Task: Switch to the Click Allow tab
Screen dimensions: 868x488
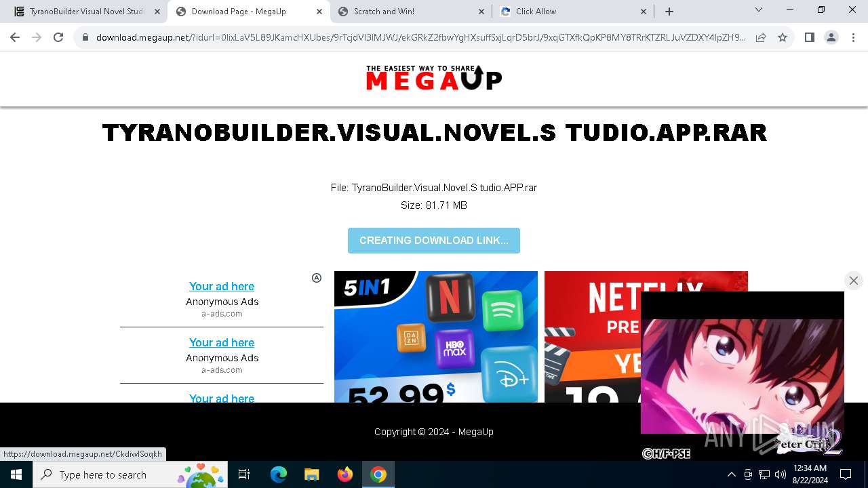Action: pyautogui.click(x=573, y=11)
